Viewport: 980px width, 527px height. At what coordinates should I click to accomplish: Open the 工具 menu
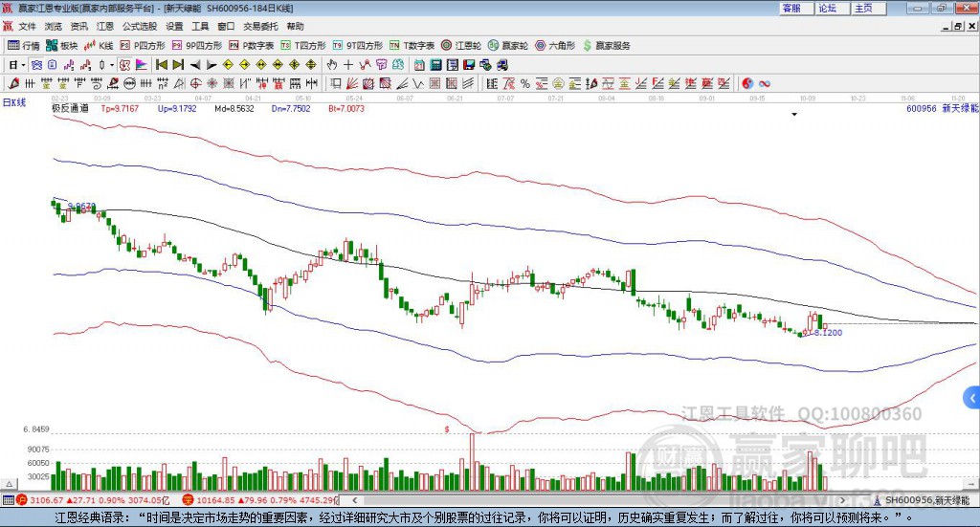click(200, 26)
